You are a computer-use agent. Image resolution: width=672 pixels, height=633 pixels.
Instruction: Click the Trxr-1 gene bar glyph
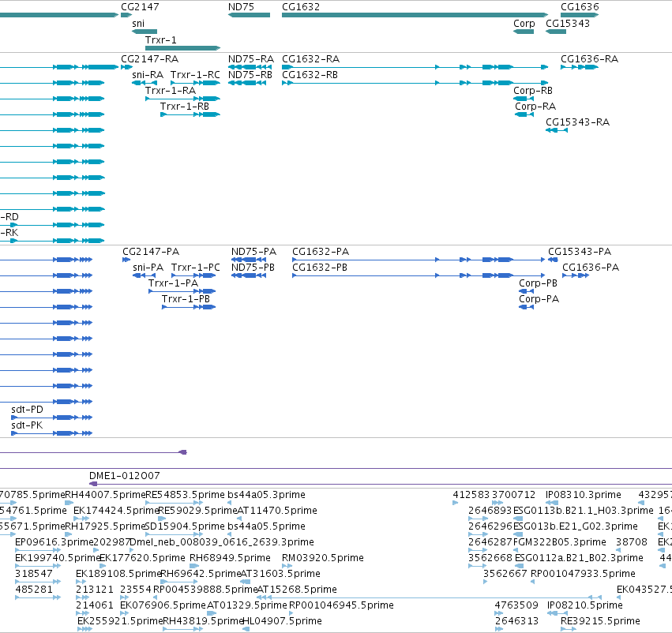182,48
